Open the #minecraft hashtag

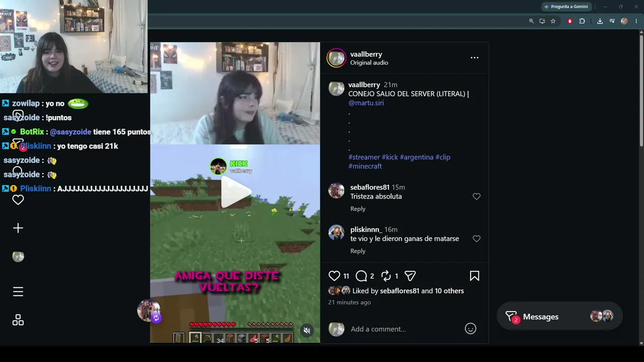pos(365,166)
